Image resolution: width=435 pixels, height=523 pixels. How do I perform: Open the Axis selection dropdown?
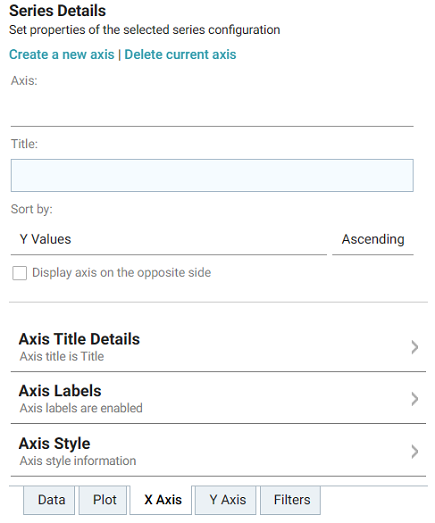coord(212,110)
